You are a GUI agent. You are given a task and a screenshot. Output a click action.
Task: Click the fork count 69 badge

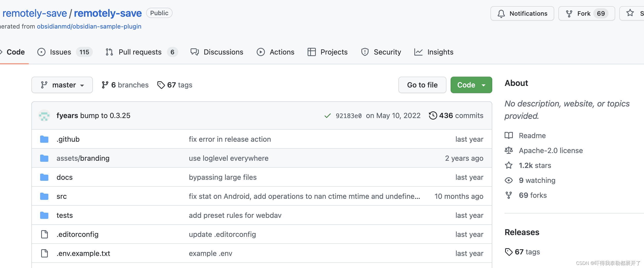pyautogui.click(x=601, y=13)
